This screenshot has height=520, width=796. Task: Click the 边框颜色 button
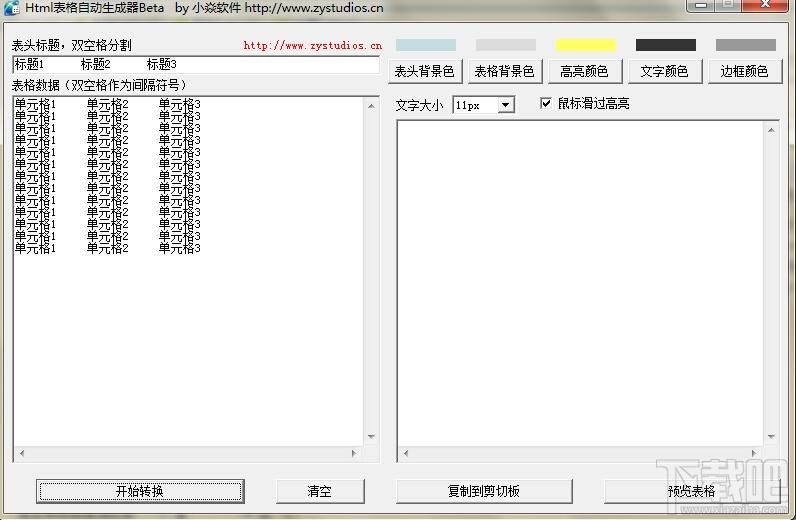tap(745, 71)
